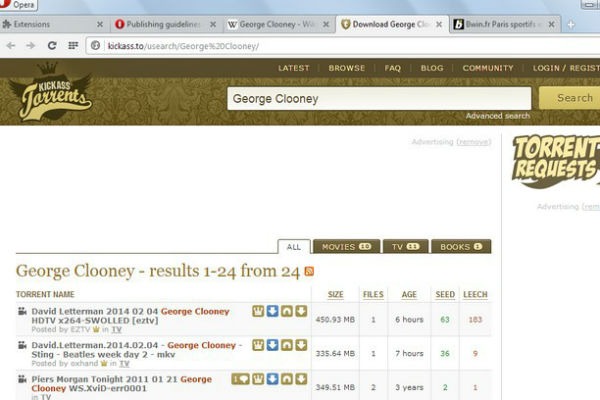Open comments bubble icon in Piers Morgan row
The image size is (600, 400).
coord(240,379)
